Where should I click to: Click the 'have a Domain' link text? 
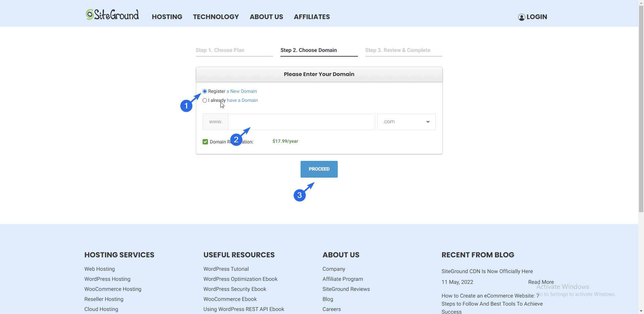243,100
